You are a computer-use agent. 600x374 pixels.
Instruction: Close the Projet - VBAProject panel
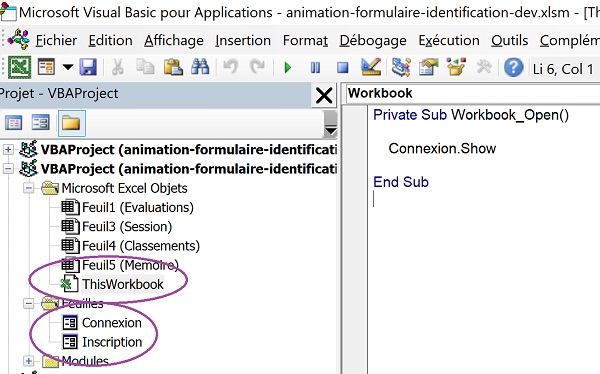click(324, 95)
